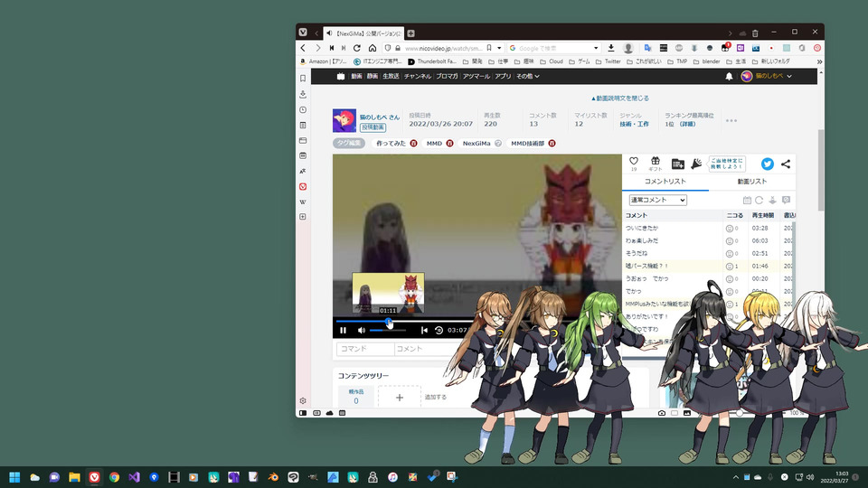Add a new web panel
The height and width of the screenshot is (488, 868).
pos(303,217)
